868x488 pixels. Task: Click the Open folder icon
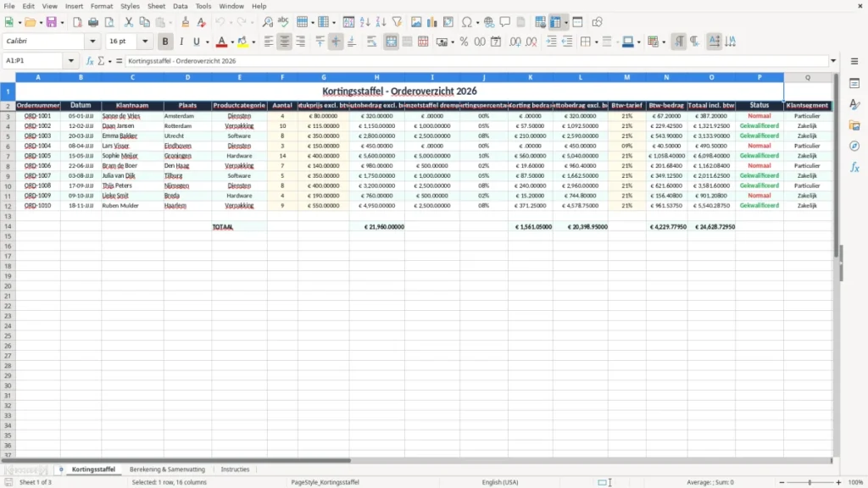(30, 22)
